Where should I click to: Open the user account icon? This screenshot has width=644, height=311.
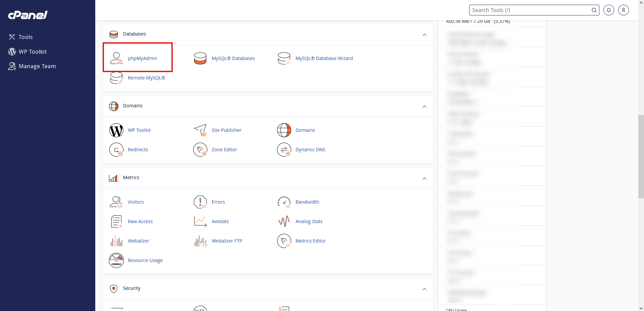point(624,10)
